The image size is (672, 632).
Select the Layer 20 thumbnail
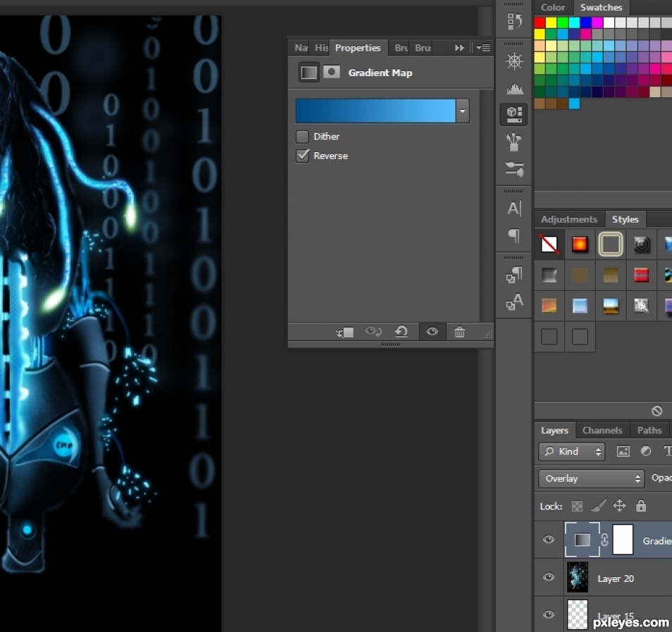(x=578, y=577)
